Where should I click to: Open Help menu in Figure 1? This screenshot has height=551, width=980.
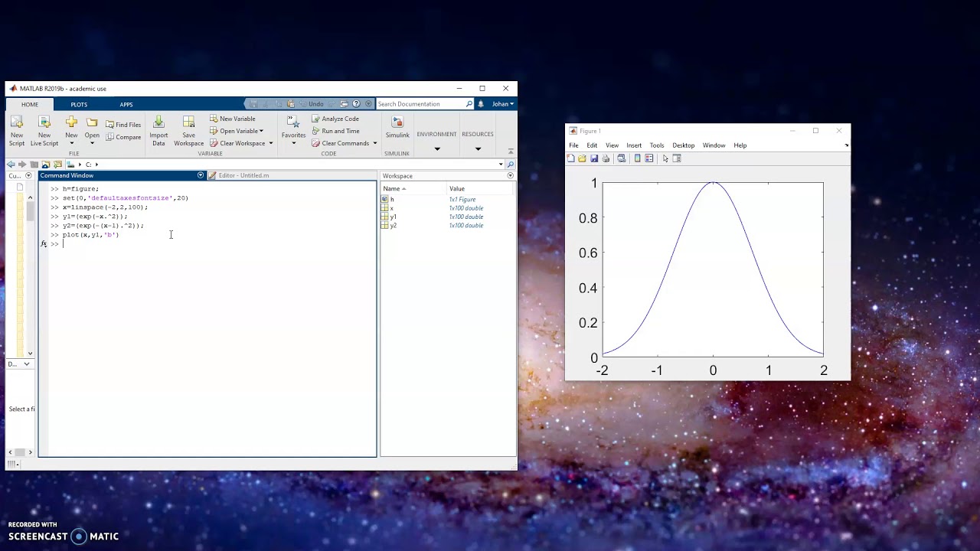pos(740,145)
